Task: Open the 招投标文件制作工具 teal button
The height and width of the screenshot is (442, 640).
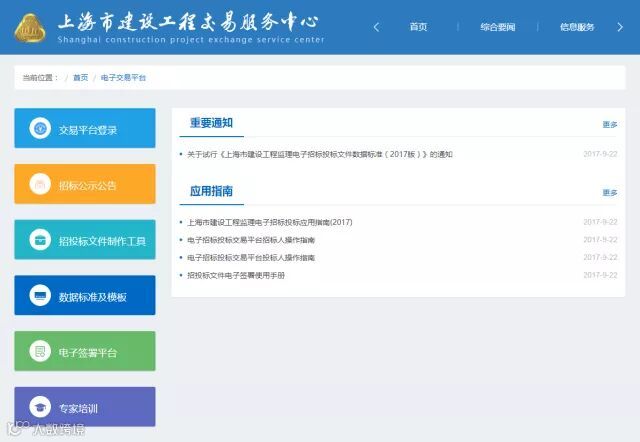Action: 85,240
